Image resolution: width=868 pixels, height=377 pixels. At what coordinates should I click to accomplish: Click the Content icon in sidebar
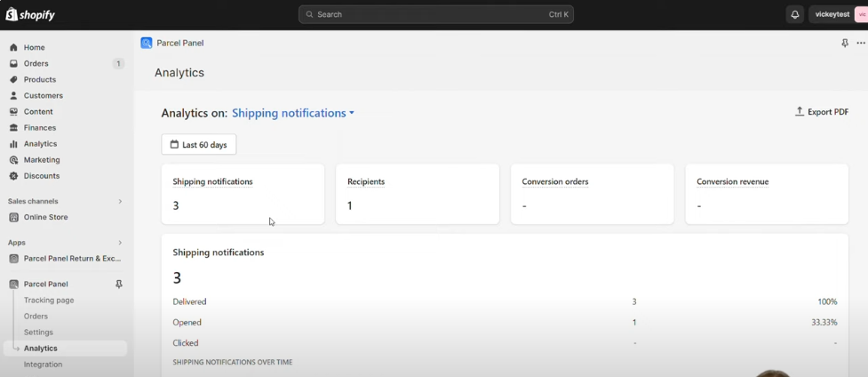pyautogui.click(x=14, y=112)
